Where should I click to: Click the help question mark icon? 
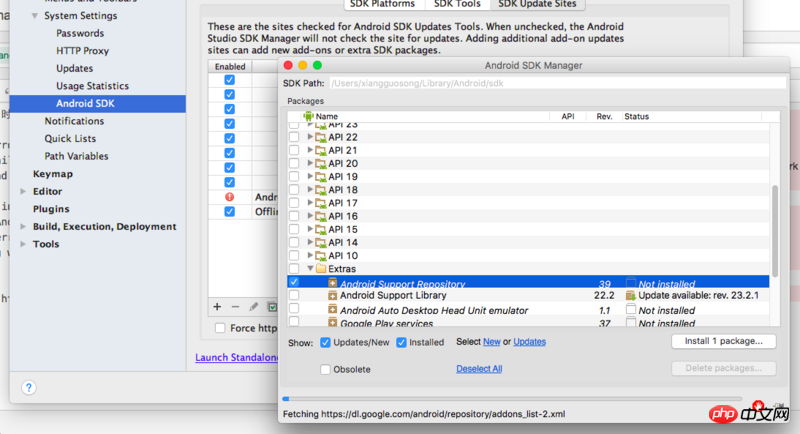(x=29, y=388)
